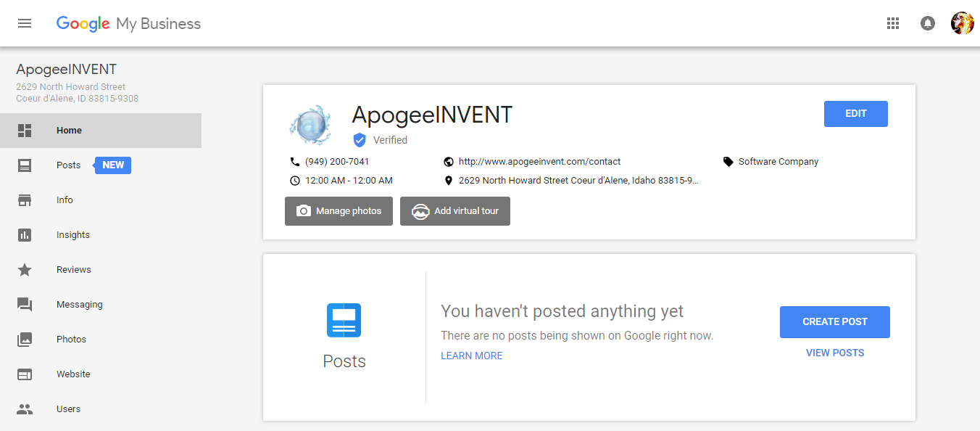980x431 pixels.
Task: Click the apogeeinvent.com/contact website URL
Action: coord(539,162)
